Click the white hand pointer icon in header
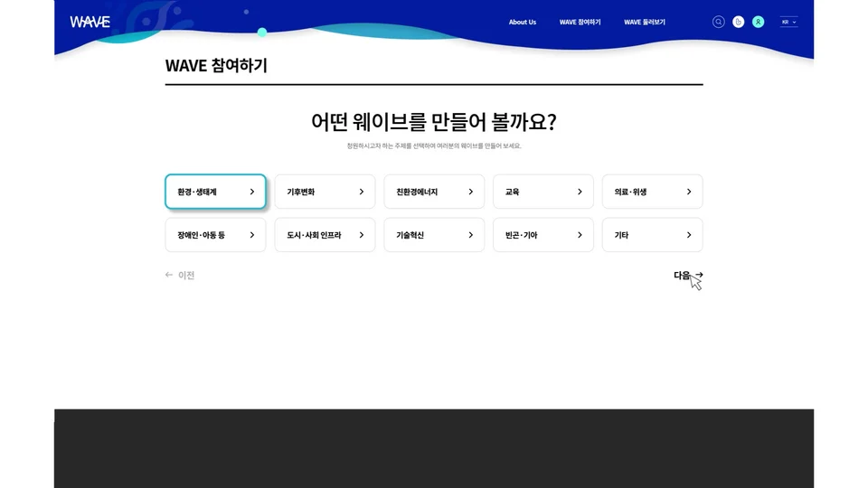Viewport: 868px width, 488px height. (x=738, y=22)
